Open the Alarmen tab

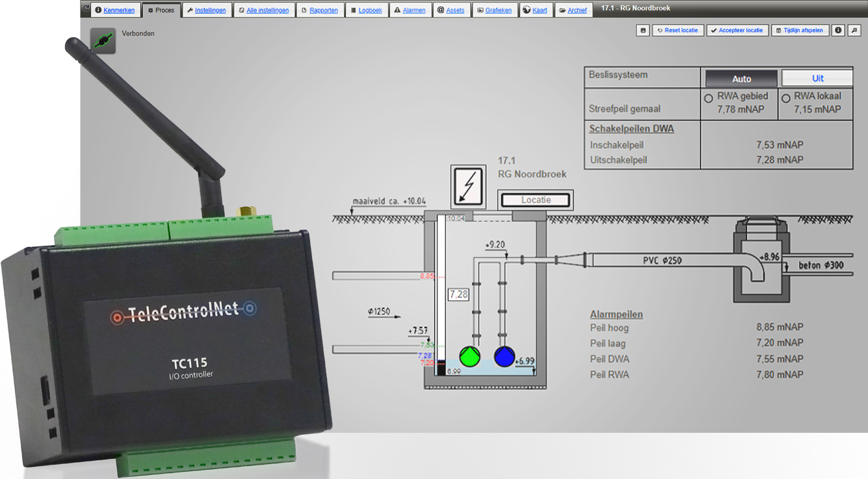(x=410, y=10)
